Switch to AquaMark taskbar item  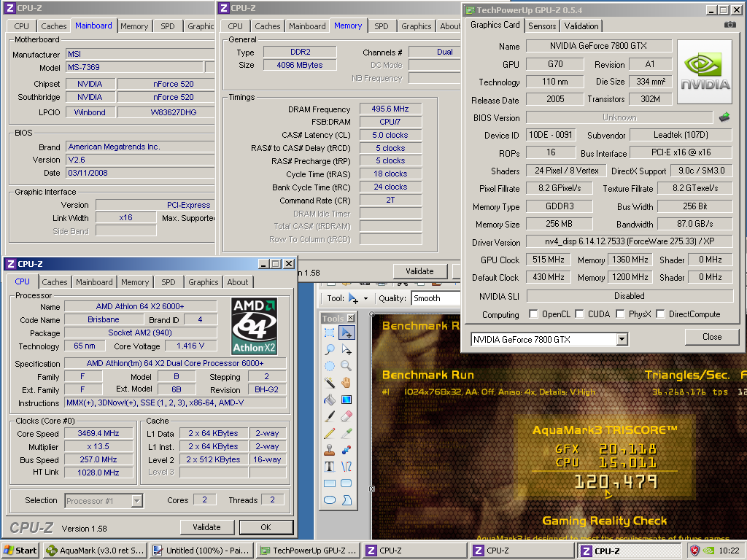[94, 551]
